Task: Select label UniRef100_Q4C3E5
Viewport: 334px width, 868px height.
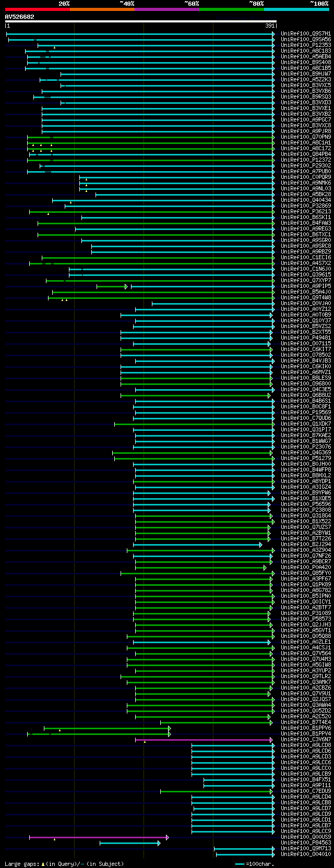Action: [306, 389]
